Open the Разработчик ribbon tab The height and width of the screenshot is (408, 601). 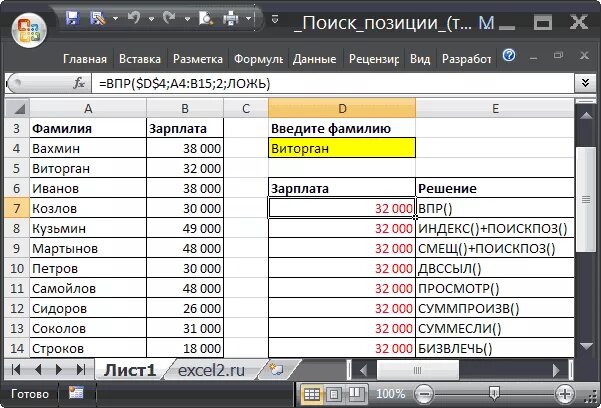click(466, 59)
